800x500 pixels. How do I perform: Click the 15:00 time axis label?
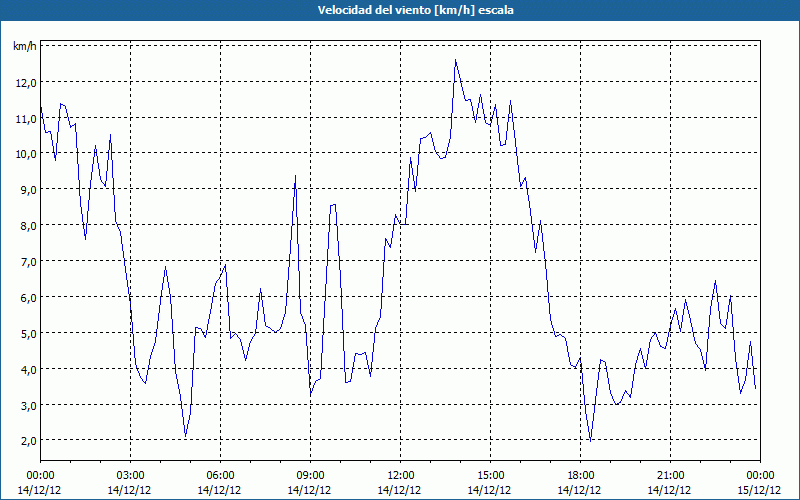[x=490, y=476]
